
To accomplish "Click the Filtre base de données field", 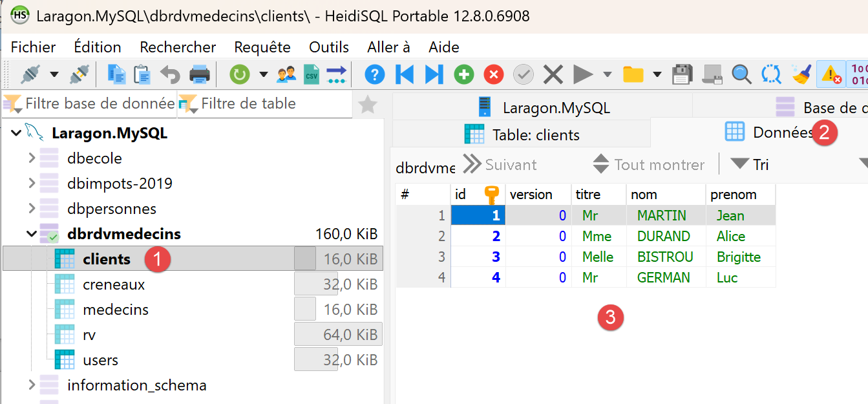I will pyautogui.click(x=89, y=103).
